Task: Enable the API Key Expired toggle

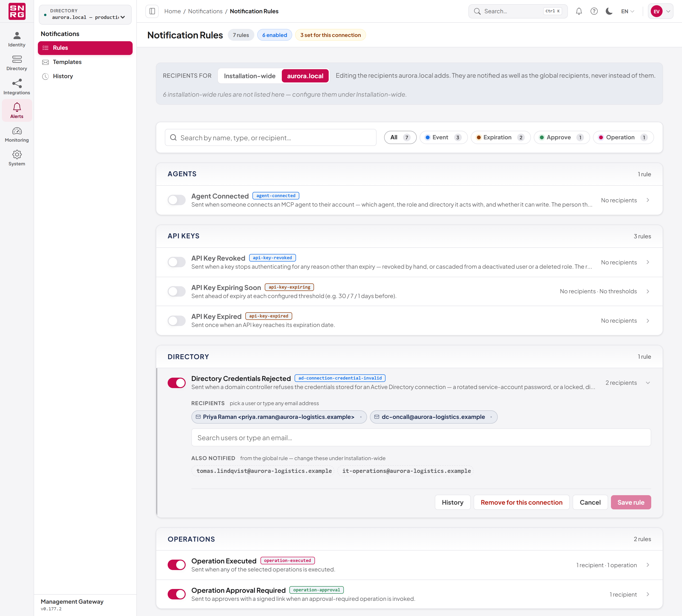Action: 177,321
